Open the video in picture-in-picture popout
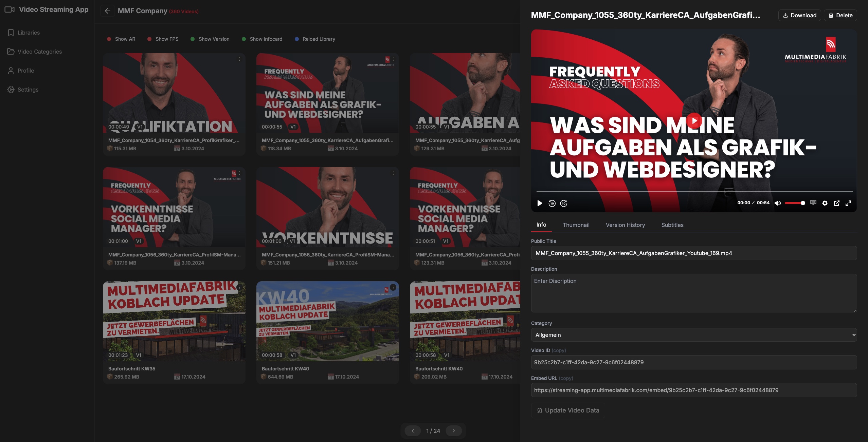Viewport: 868px width, 442px height. [836, 203]
